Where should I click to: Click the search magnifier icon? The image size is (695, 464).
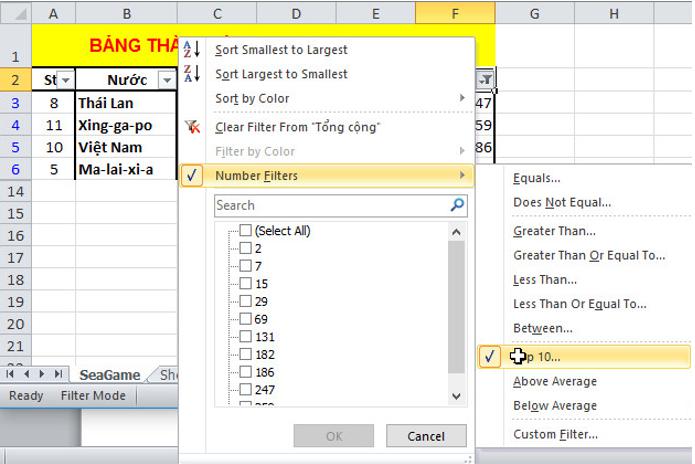tap(457, 205)
